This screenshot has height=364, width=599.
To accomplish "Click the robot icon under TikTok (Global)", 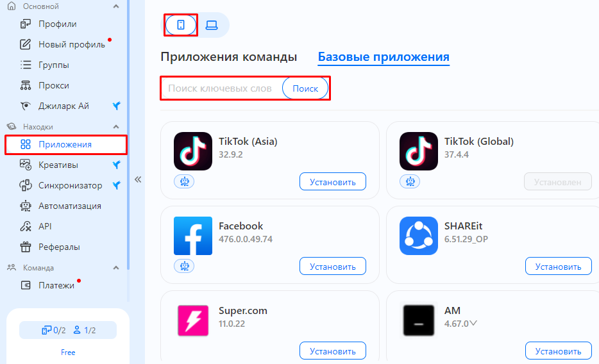I will (410, 181).
